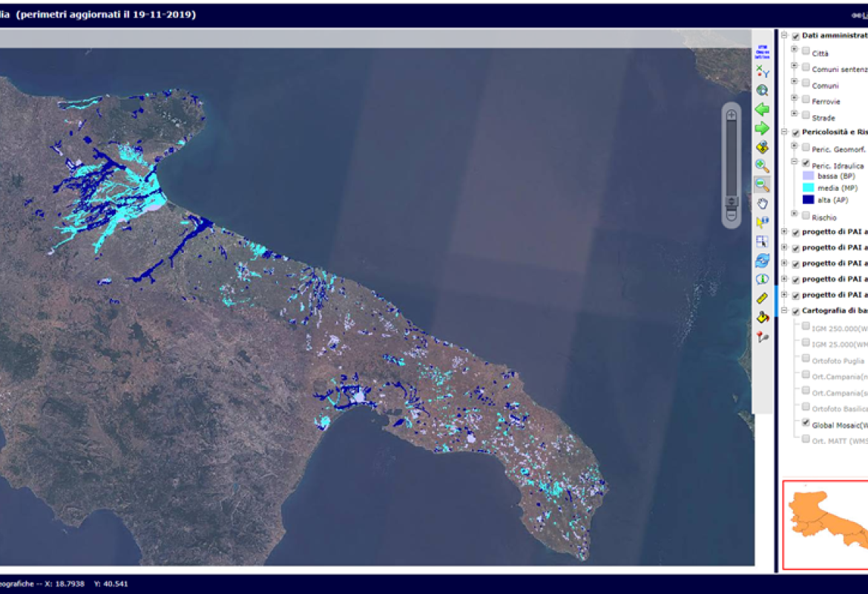Click the zoom slider plus button
Viewport: 868px width, 594px height.
point(731,116)
